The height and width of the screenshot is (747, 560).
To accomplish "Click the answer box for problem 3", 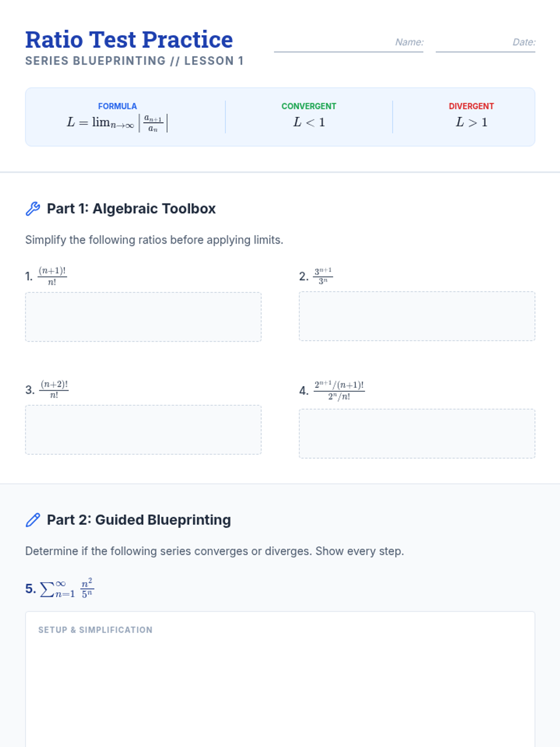I will 143,430.
